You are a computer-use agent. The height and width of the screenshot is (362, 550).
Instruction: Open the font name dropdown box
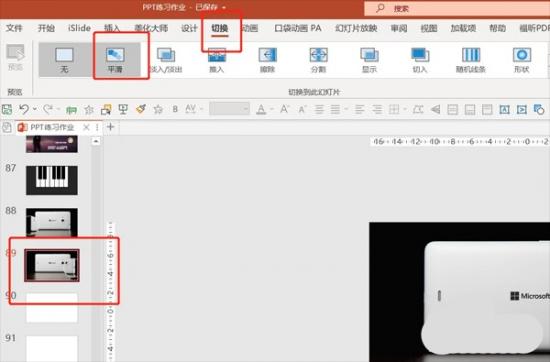229,109
